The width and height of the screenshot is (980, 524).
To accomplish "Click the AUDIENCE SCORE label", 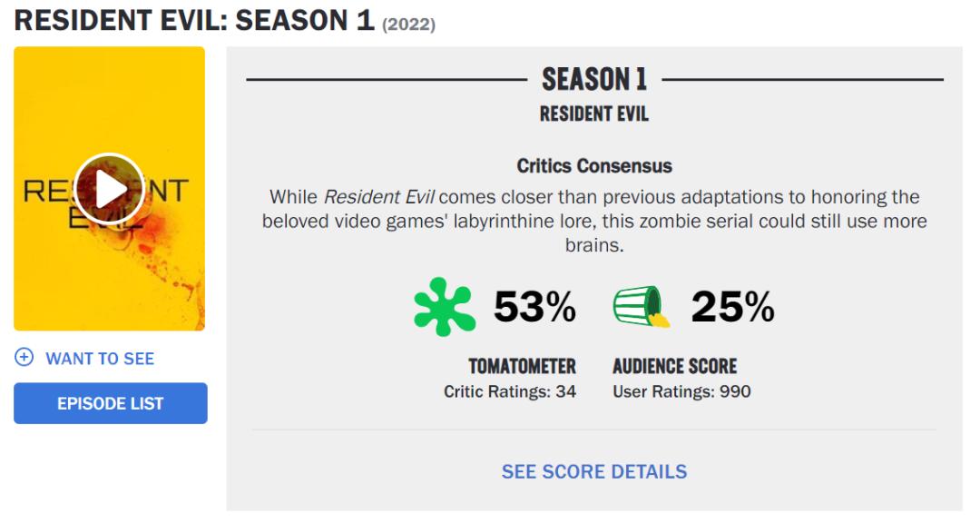I will [674, 366].
